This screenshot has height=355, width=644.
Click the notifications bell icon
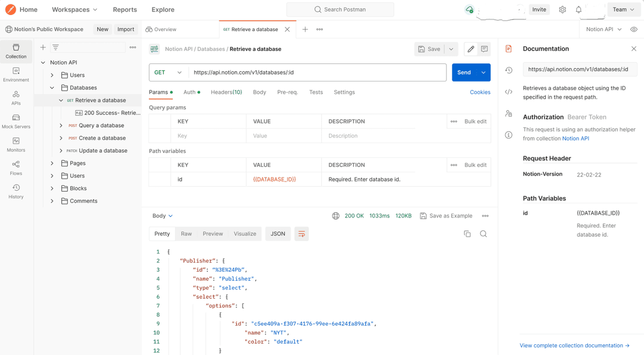(579, 10)
